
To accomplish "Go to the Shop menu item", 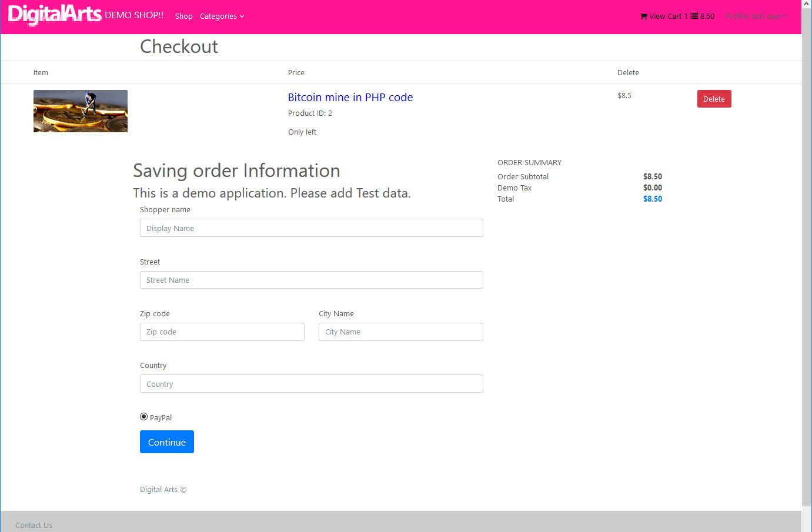I will tap(183, 16).
